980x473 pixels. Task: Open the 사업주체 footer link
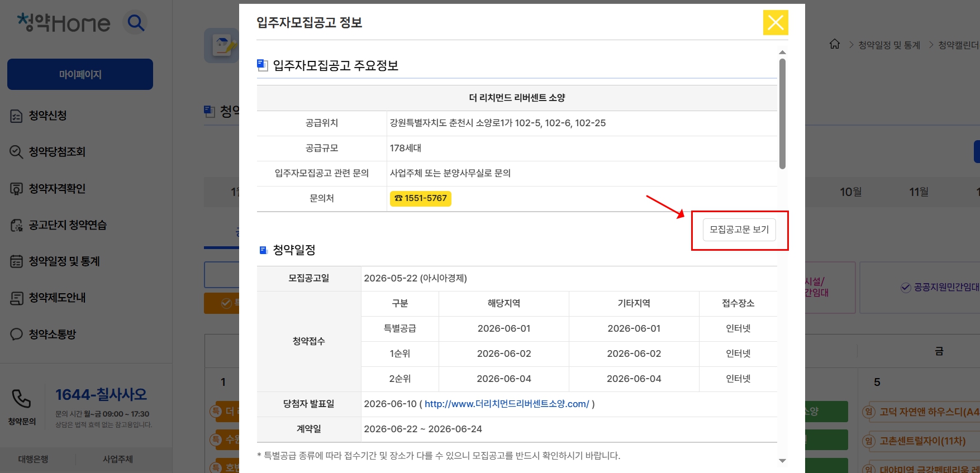118,459
